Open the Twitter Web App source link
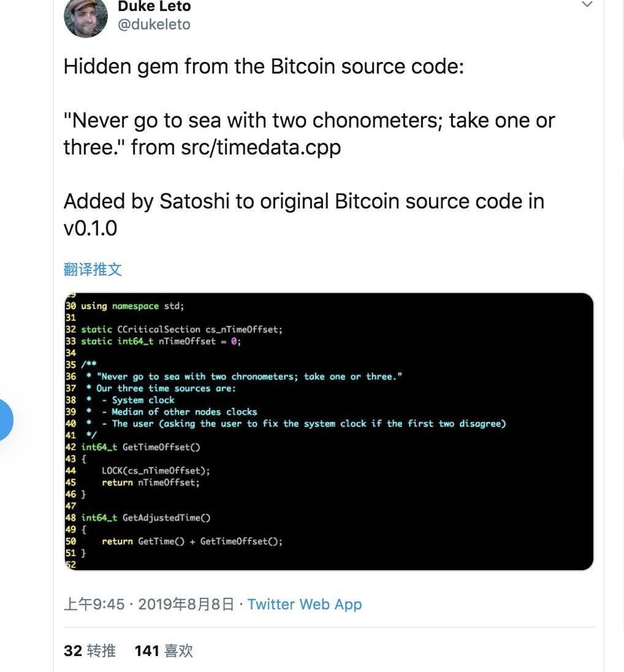 pyautogui.click(x=305, y=605)
